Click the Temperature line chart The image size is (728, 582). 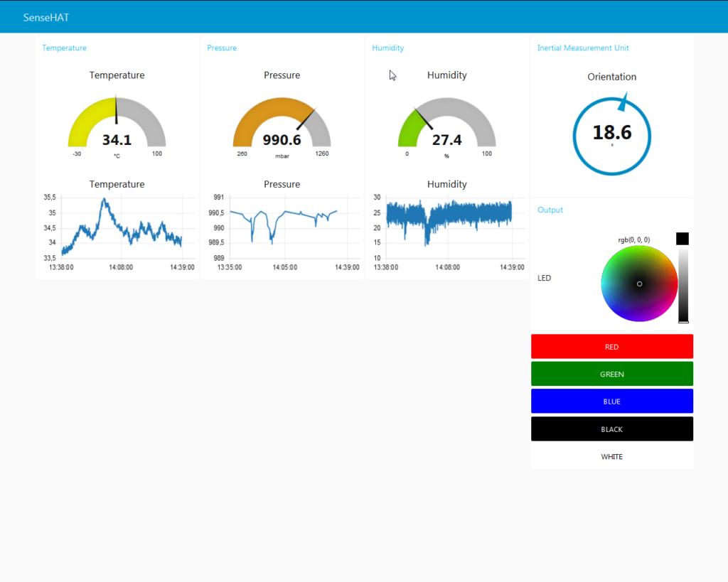coord(121,227)
